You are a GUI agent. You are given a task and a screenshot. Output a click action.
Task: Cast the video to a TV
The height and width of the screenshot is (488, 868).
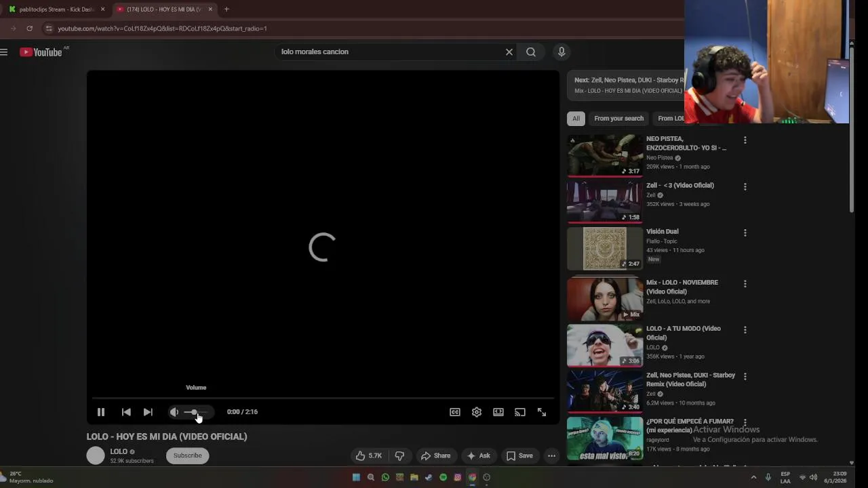pos(520,412)
